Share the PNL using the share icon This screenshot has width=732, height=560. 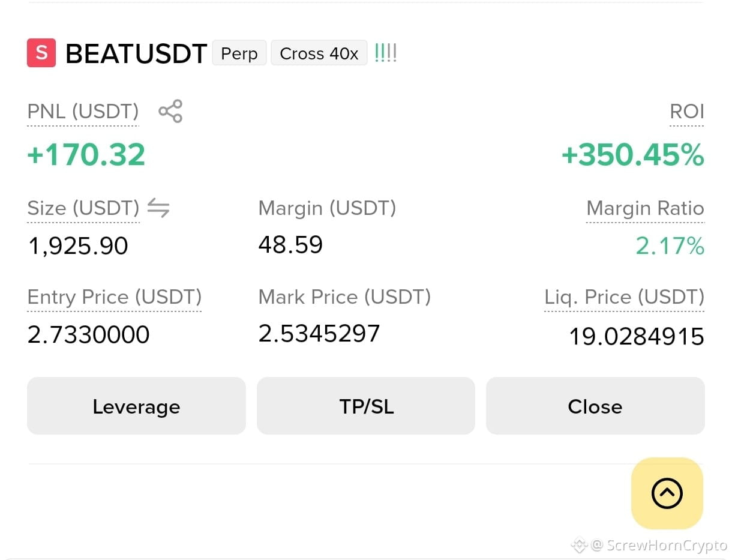point(170,112)
